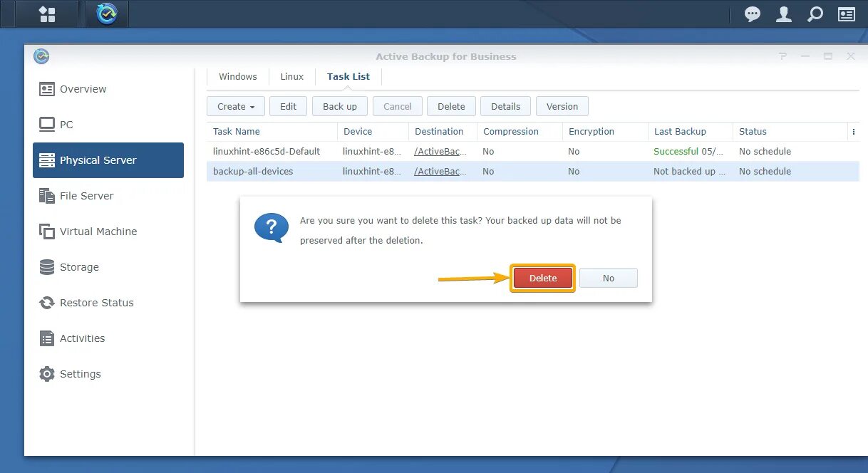Go to the Storage section
This screenshot has width=868, height=473.
(79, 267)
